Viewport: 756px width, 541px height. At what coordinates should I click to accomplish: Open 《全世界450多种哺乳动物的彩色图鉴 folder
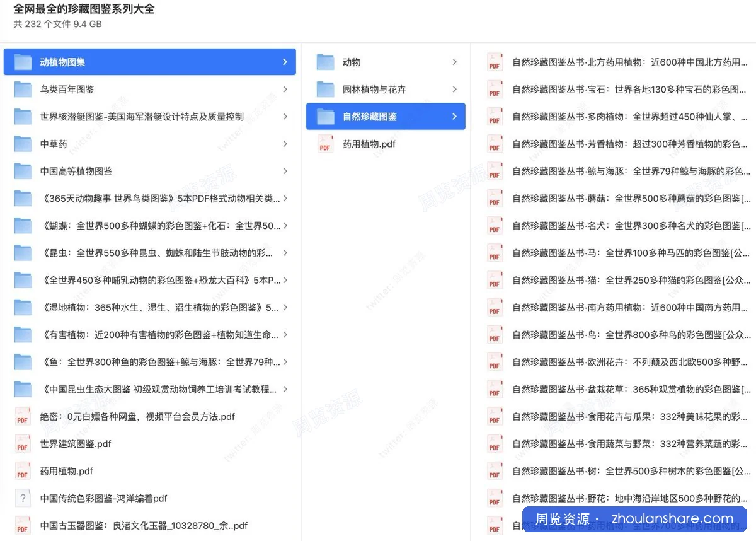pyautogui.click(x=150, y=280)
